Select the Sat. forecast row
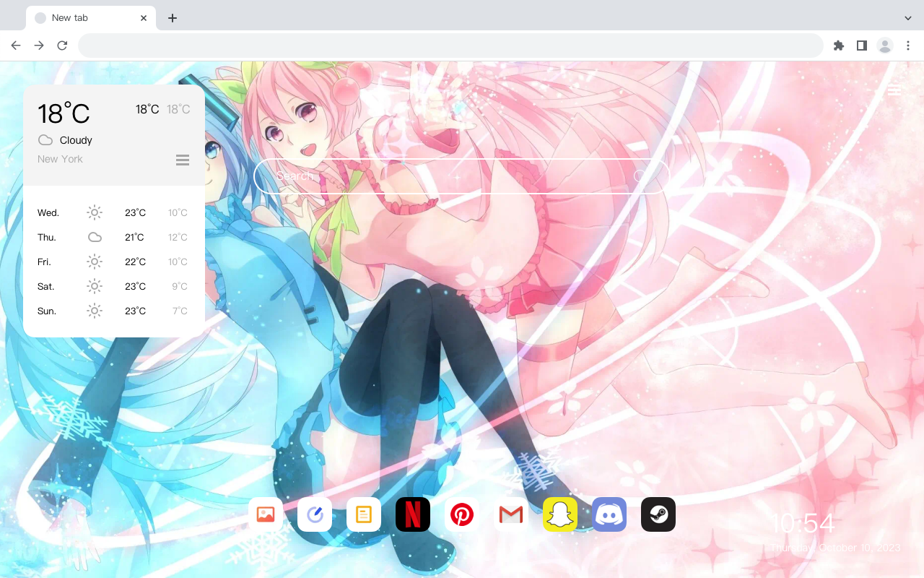 tap(114, 286)
